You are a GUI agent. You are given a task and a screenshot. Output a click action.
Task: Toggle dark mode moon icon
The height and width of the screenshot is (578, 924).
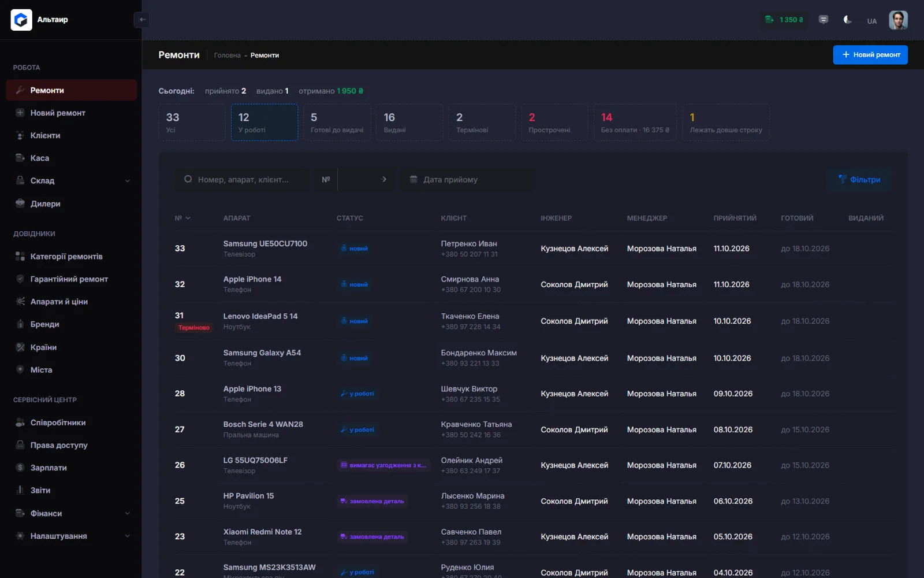point(847,20)
